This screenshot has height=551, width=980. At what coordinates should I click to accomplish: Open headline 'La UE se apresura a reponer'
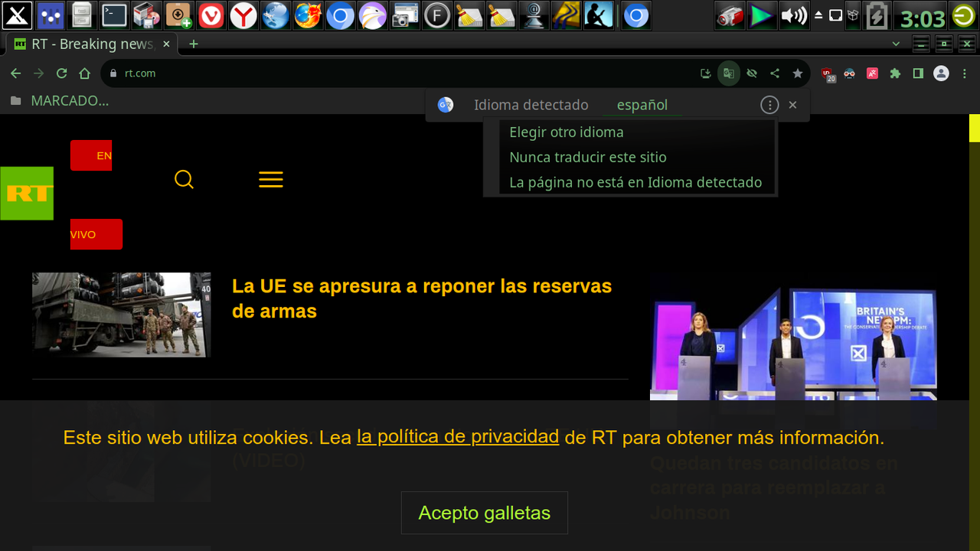422,298
